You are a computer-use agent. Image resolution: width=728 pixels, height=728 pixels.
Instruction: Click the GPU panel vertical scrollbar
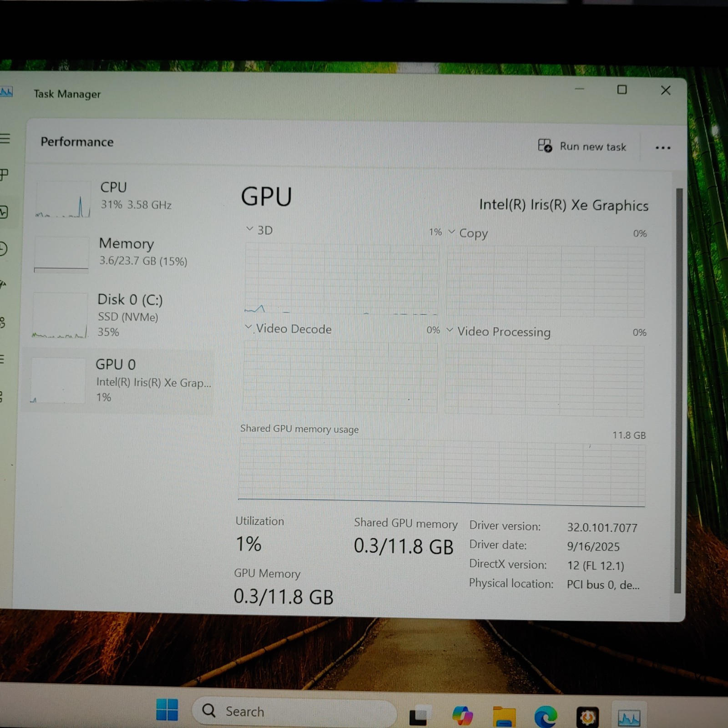tap(679, 390)
